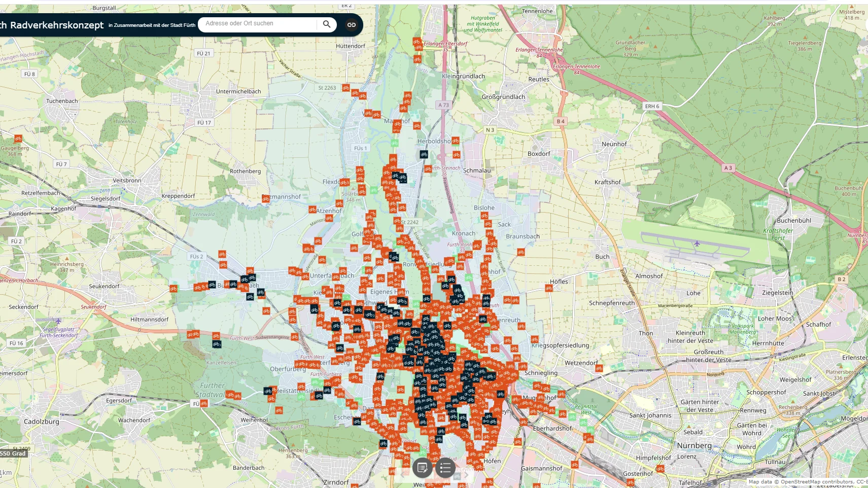Click the orange marker left of Atzenhof
This screenshot has width=868, height=488.
tap(313, 210)
